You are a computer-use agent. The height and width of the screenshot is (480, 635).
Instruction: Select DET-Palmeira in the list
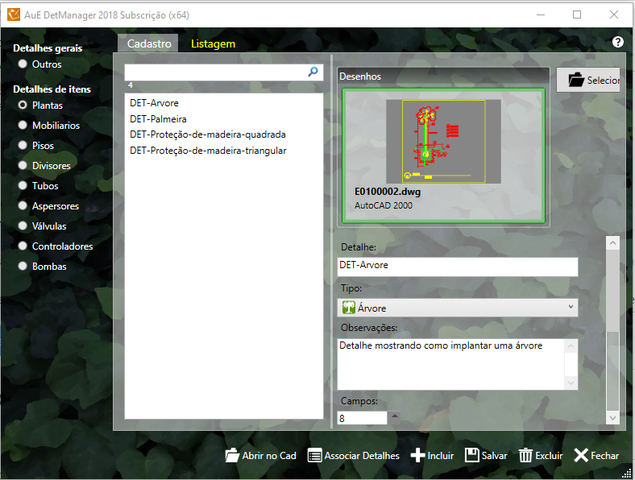(x=152, y=118)
